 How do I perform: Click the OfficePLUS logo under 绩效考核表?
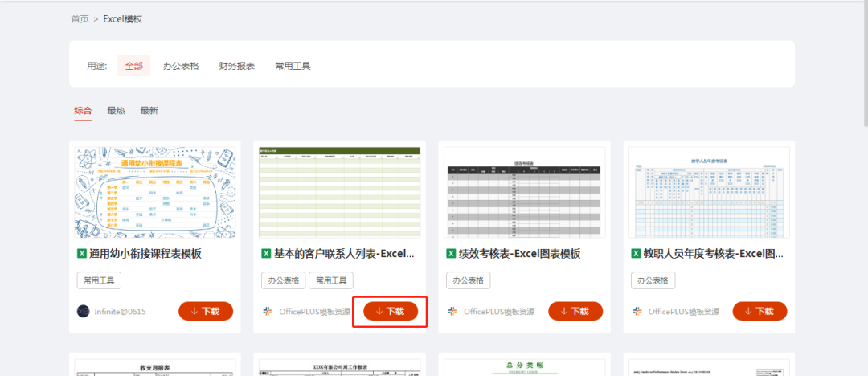point(452,312)
